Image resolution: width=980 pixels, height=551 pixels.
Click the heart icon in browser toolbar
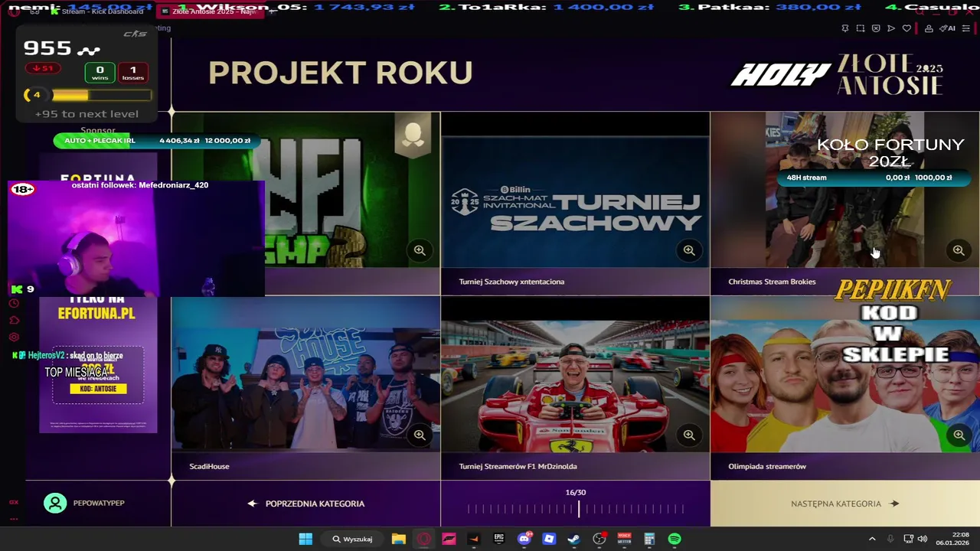[906, 28]
